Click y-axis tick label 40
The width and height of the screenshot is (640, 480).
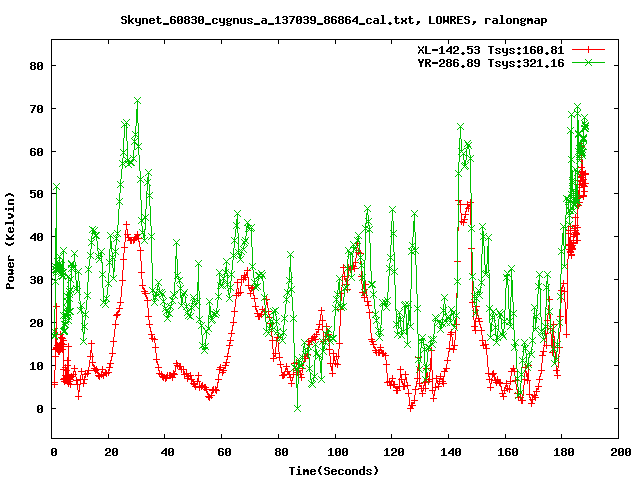(36, 237)
